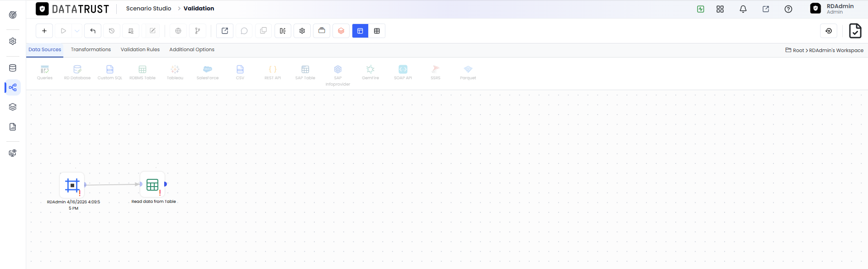Click the Read data from Table label
Image resolution: width=868 pixels, height=269 pixels.
pyautogui.click(x=154, y=202)
